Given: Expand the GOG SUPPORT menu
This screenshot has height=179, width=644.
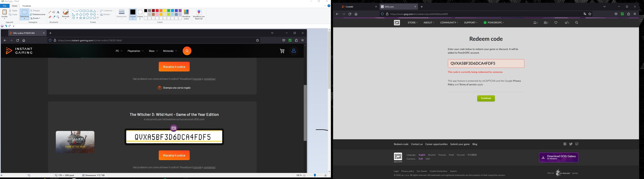Looking at the screenshot, I should 470,23.
